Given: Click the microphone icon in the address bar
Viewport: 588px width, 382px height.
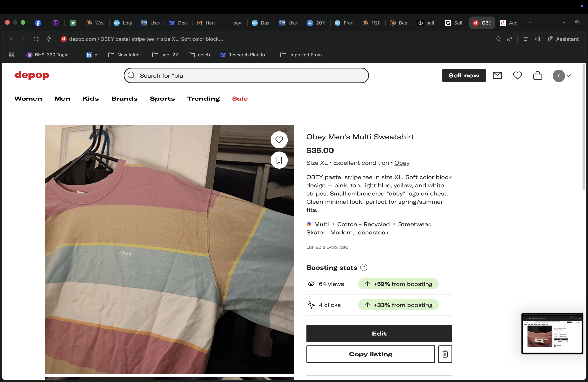Looking at the screenshot, I should click(x=49, y=39).
